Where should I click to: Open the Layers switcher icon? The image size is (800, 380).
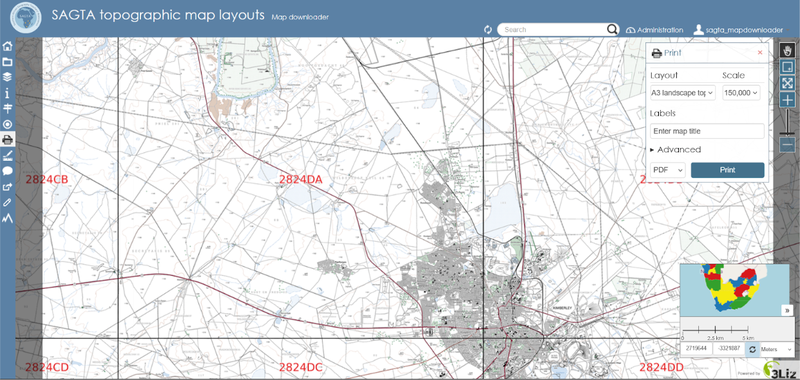[7, 78]
